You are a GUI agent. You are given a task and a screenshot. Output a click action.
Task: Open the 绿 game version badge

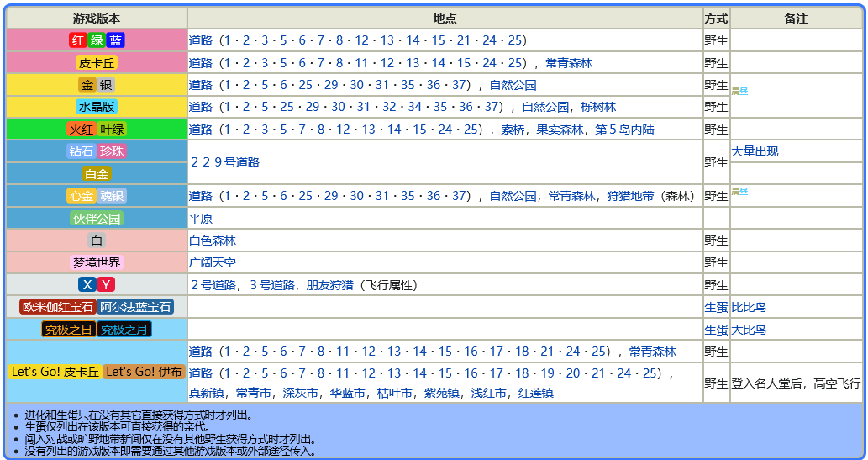coord(97,40)
